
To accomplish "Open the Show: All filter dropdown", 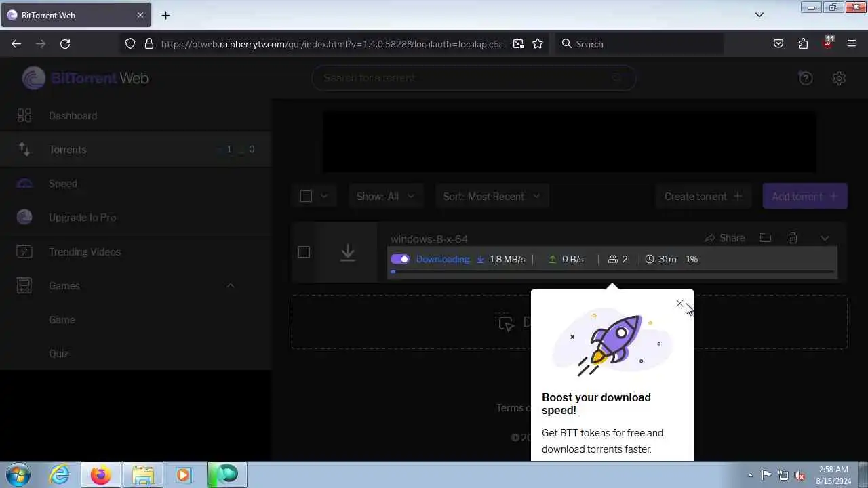I will click(386, 196).
